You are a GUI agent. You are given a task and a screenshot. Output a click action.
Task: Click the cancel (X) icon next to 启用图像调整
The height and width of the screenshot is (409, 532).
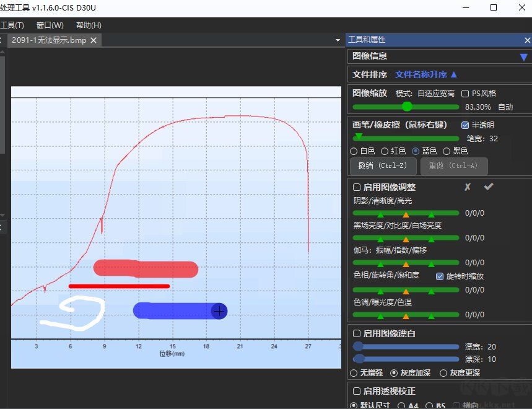468,187
